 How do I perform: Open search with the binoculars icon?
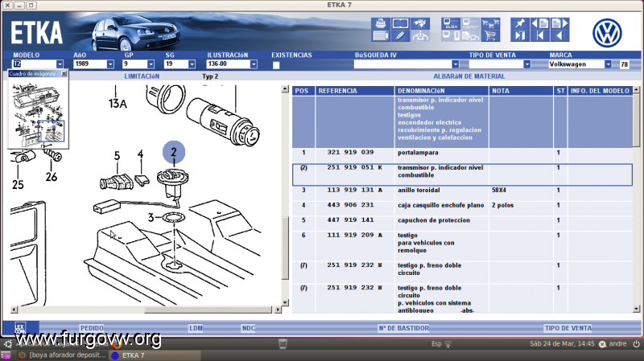click(420, 23)
